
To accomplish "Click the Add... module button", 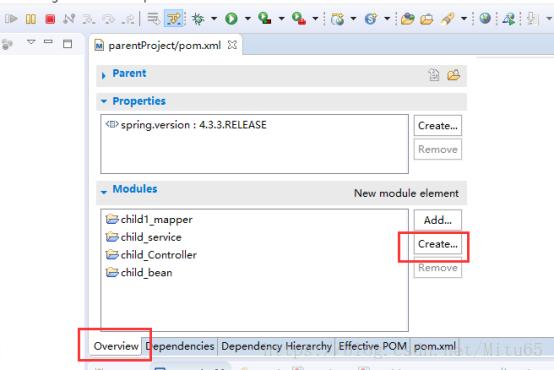I will (438, 220).
